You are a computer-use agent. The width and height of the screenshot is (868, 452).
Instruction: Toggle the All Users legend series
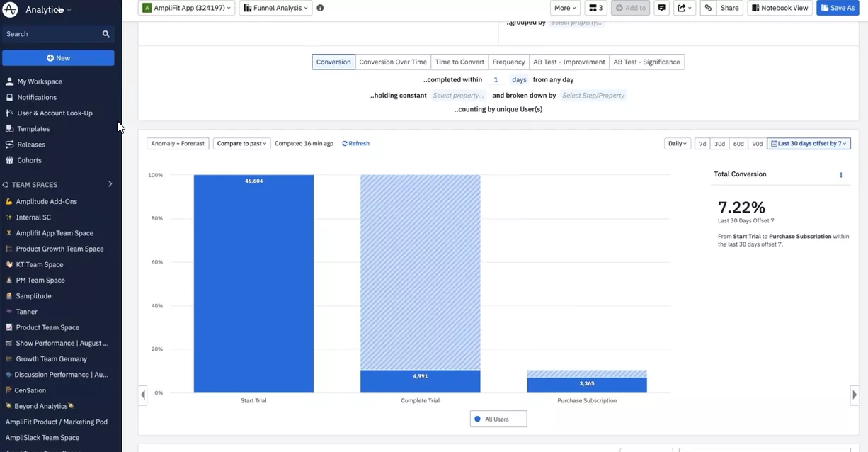(498, 419)
